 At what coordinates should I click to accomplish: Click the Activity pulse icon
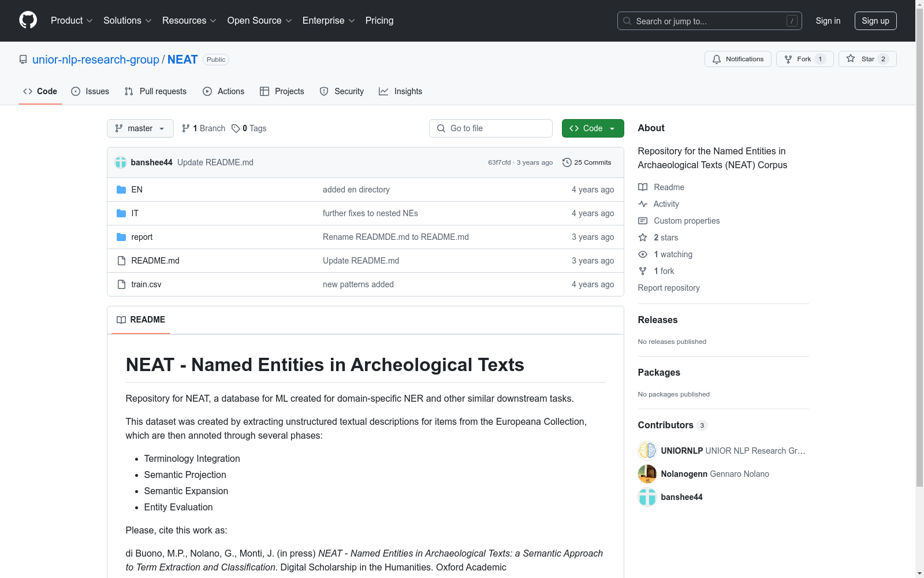click(643, 204)
